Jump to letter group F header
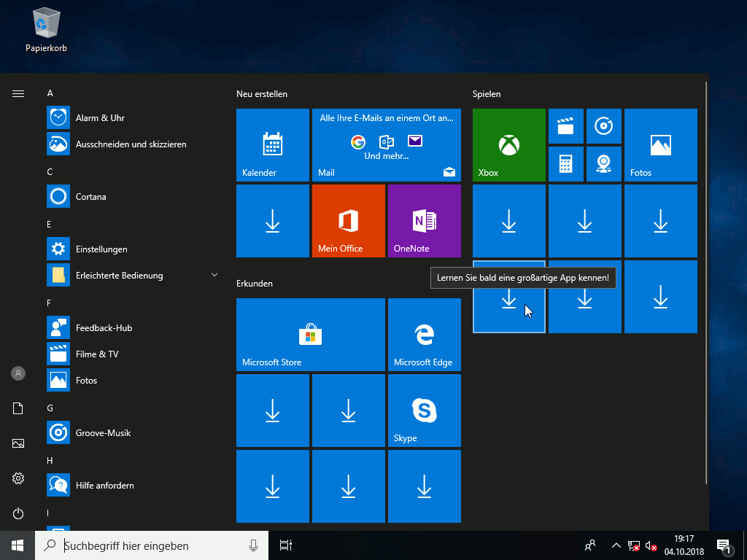This screenshot has width=747, height=560. [x=50, y=303]
